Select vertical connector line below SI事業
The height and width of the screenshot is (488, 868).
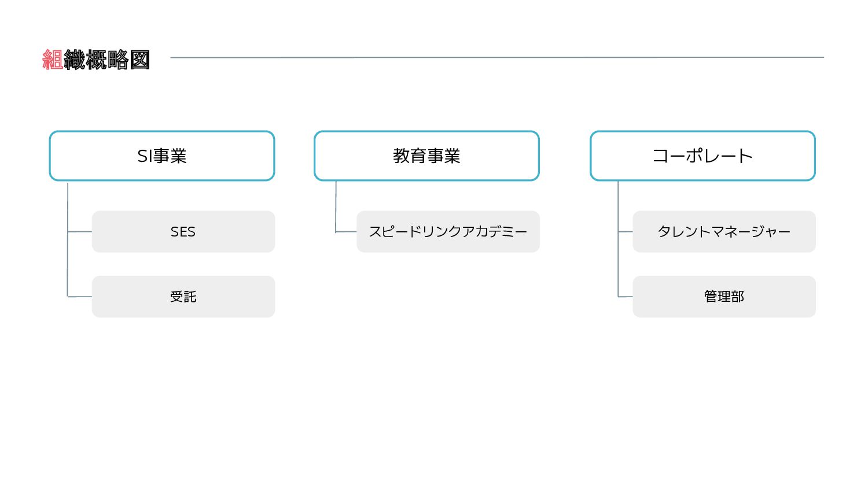tap(68, 239)
